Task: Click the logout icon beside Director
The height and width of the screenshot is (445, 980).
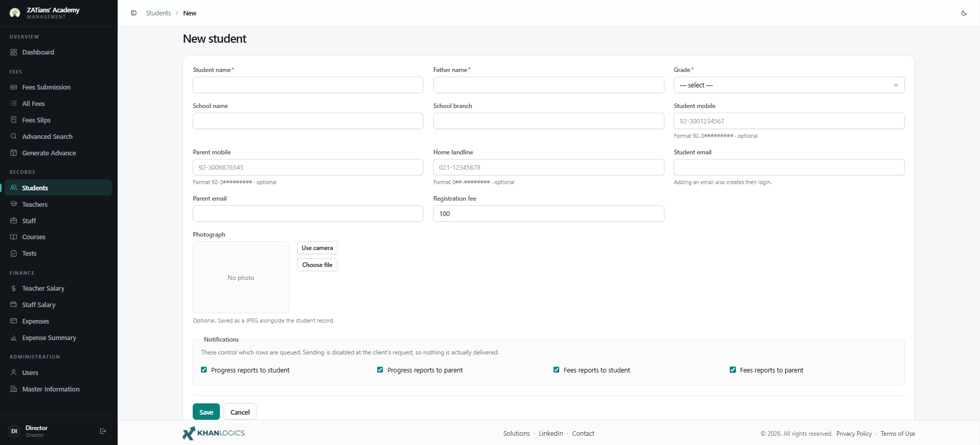Action: coord(103,431)
